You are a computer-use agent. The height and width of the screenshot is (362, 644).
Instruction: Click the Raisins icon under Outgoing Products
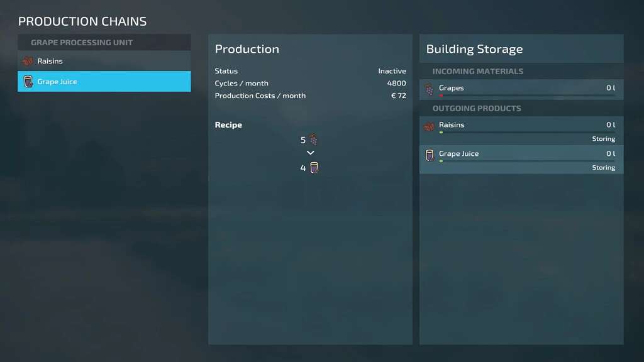[x=429, y=126]
